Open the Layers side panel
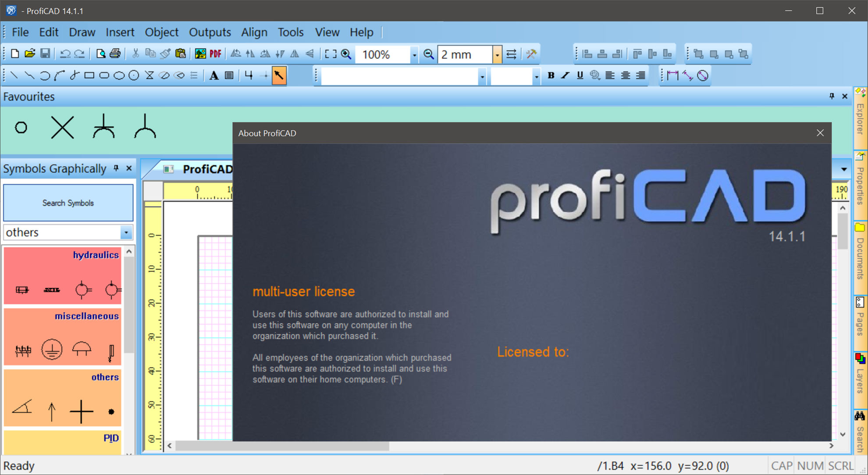The height and width of the screenshot is (475, 868). coord(861,380)
